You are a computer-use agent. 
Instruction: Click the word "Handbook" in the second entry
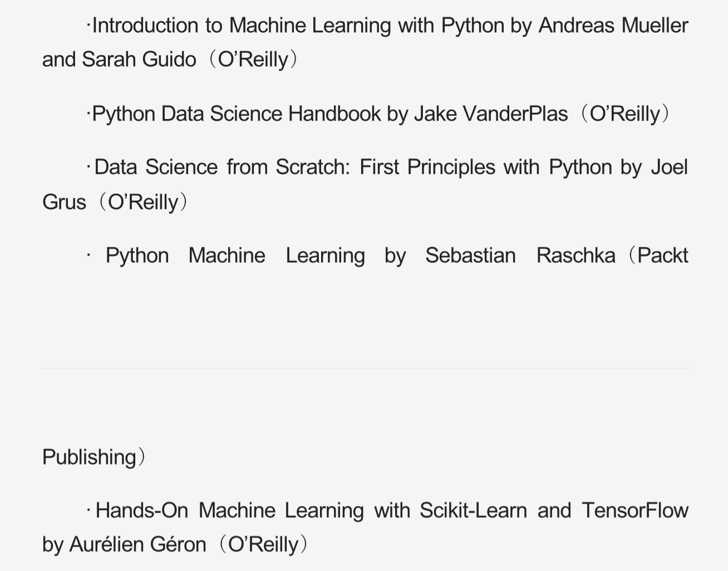tap(335, 114)
